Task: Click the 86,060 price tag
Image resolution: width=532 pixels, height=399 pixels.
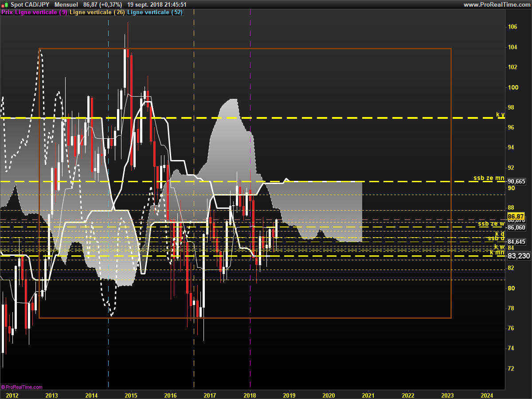Action: [516, 227]
